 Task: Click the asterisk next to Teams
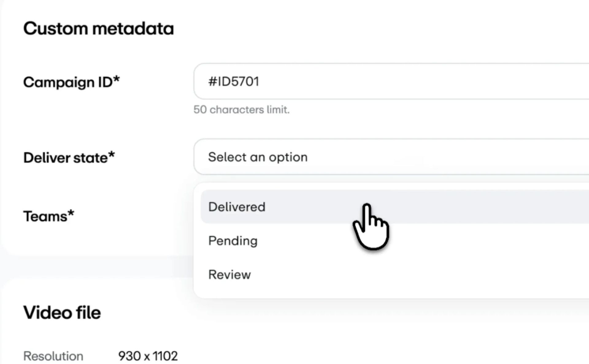pyautogui.click(x=71, y=213)
